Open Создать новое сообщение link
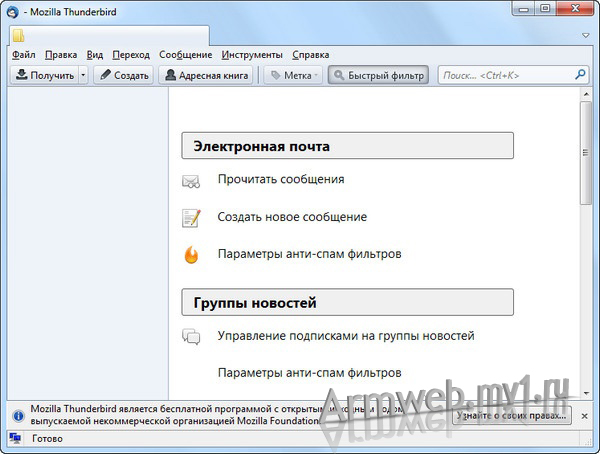 (x=292, y=217)
